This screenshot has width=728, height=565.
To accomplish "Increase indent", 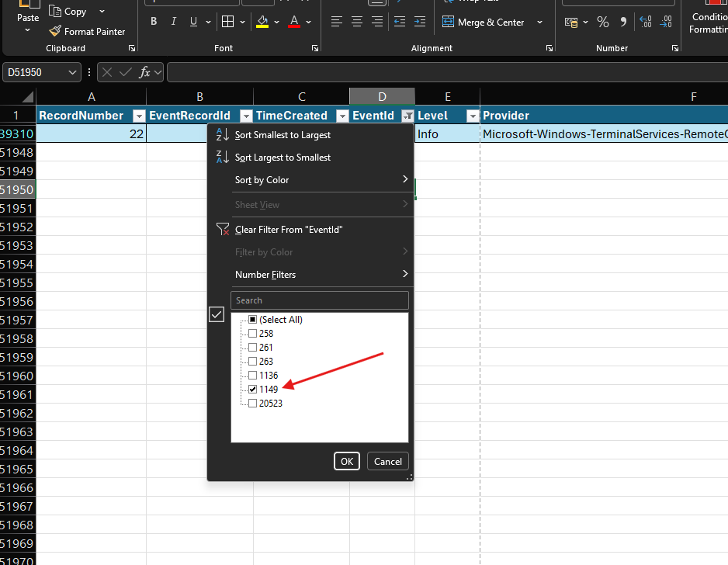I will [x=420, y=22].
